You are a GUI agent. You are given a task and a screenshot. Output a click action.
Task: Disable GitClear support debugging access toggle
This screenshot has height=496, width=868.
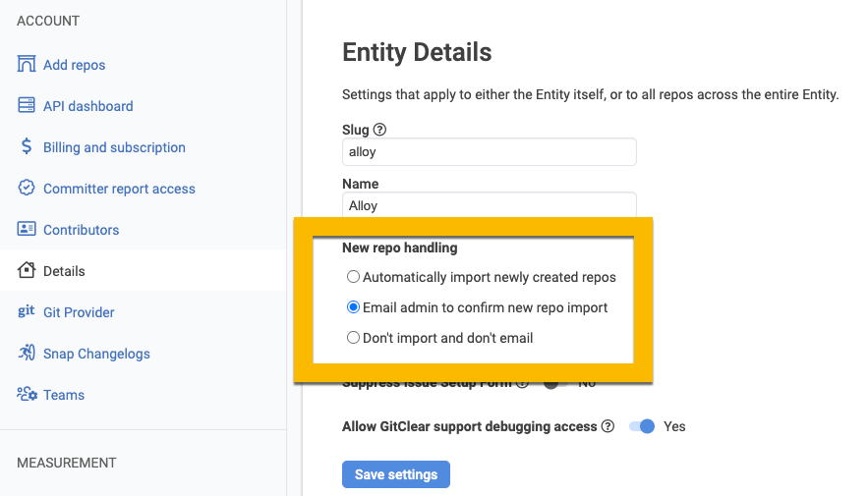(642, 426)
